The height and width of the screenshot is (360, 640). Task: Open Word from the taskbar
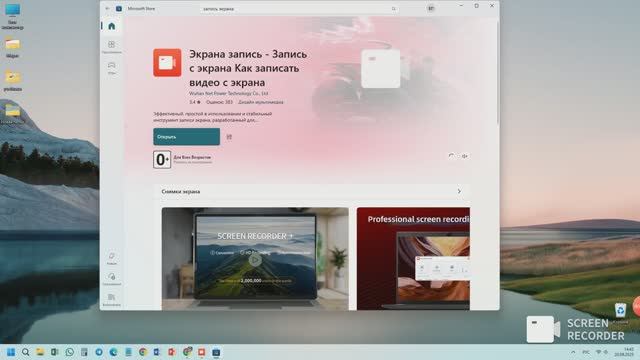[157, 352]
